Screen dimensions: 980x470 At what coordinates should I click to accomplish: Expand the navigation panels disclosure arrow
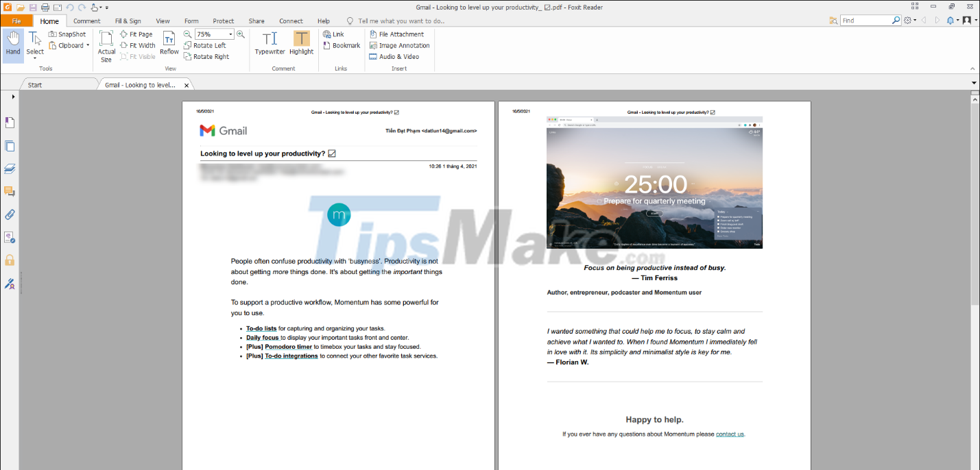tap(12, 96)
